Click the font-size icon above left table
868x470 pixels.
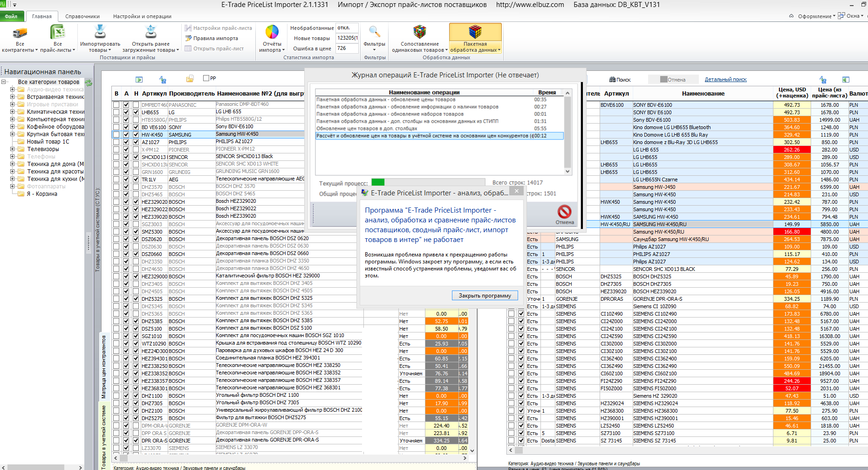[x=163, y=79]
